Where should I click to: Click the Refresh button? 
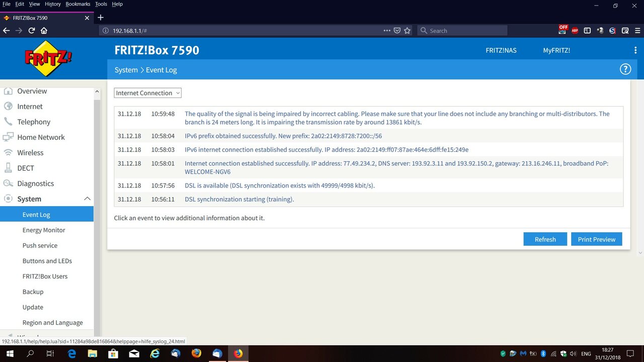(x=545, y=239)
